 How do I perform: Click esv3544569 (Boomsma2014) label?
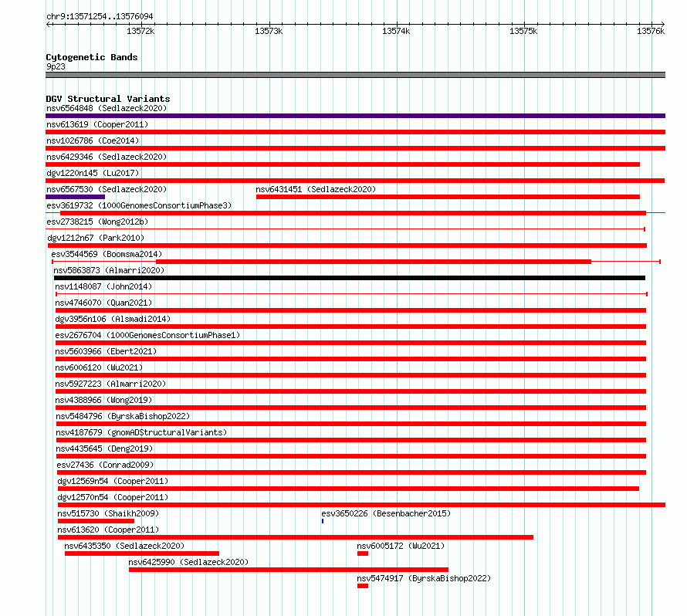(107, 254)
